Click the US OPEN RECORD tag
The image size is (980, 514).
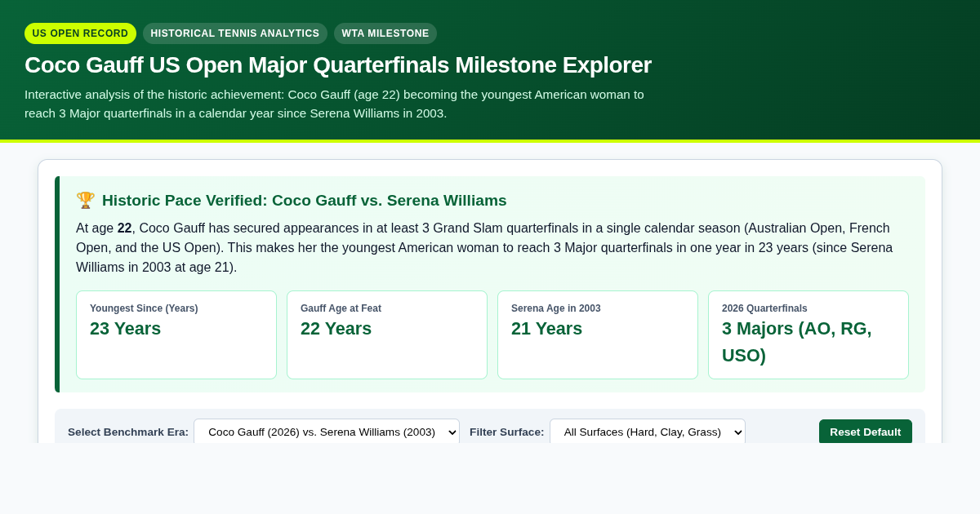[80, 33]
